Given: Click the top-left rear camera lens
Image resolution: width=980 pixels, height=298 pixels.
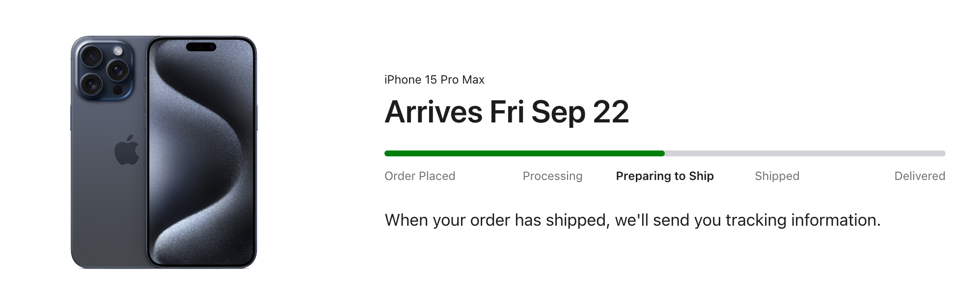Looking at the screenshot, I should pyautogui.click(x=91, y=57).
